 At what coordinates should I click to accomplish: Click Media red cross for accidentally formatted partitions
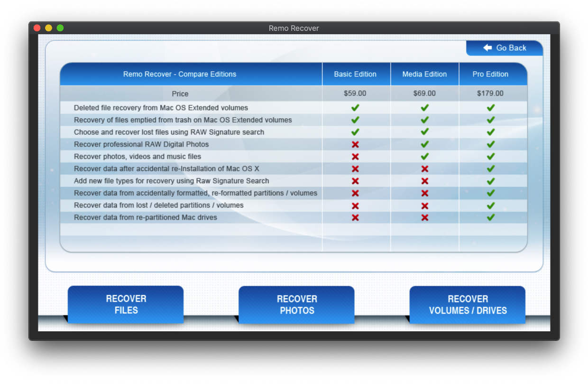[424, 193]
